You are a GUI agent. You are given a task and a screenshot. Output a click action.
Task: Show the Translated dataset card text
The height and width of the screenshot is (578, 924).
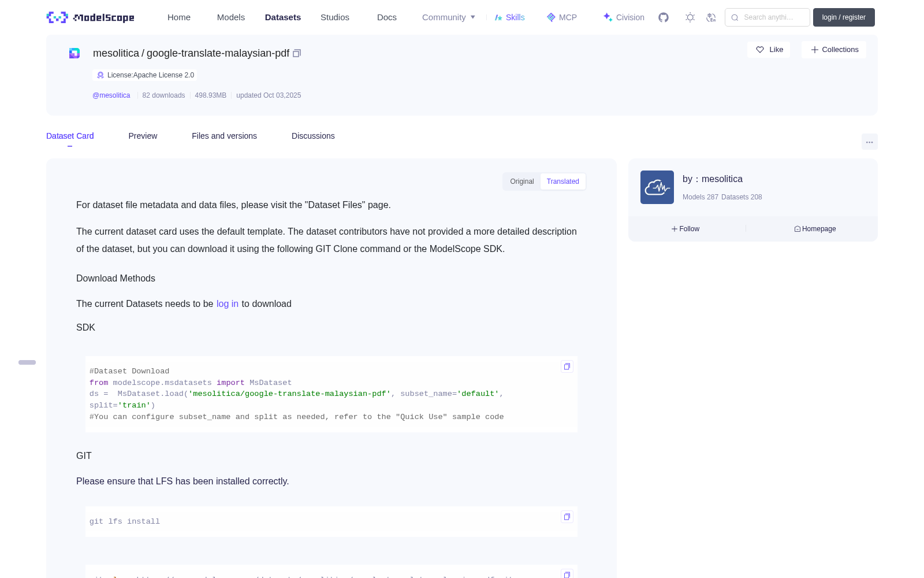coord(563,181)
